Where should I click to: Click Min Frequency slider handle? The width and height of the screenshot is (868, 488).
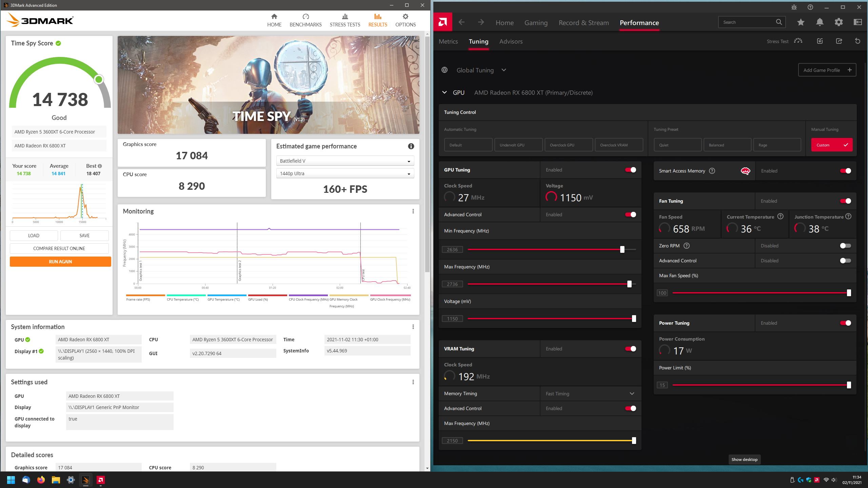click(622, 249)
